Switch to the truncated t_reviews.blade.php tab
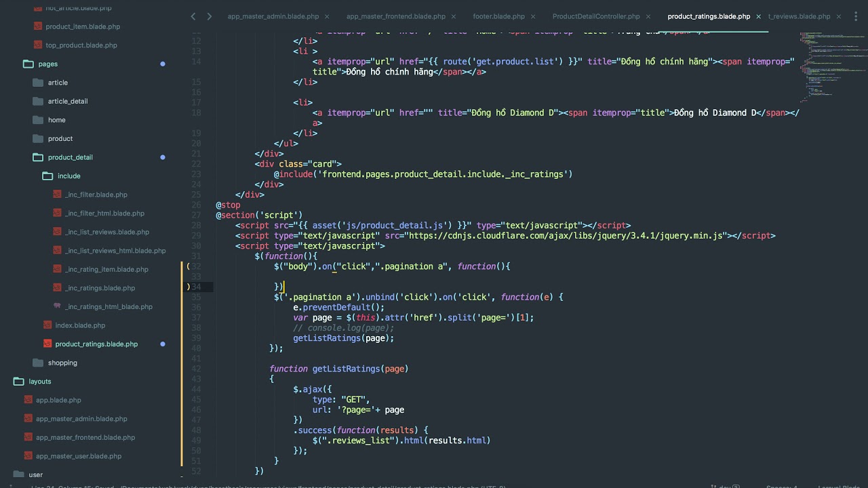 799,16
